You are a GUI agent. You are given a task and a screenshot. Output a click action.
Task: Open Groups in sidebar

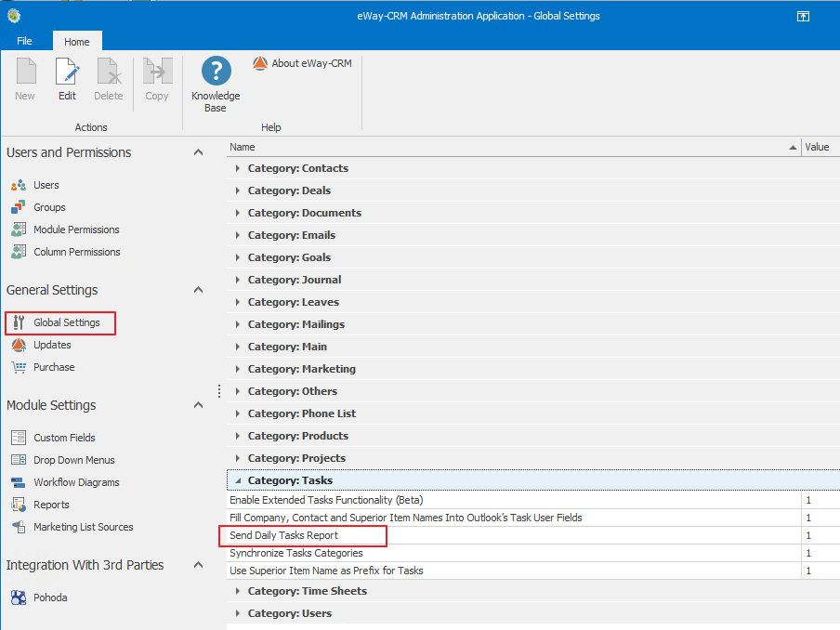pos(50,207)
